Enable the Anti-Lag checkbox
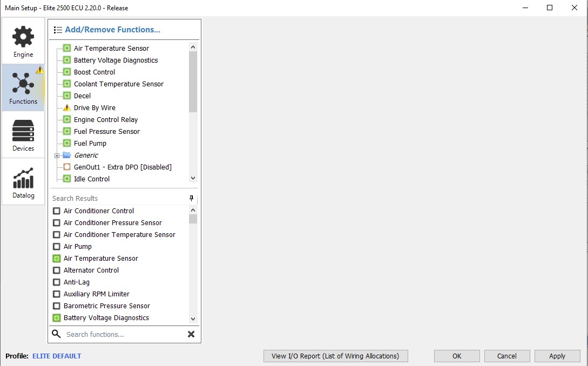Screen dimensions: 588x366 pos(57,282)
